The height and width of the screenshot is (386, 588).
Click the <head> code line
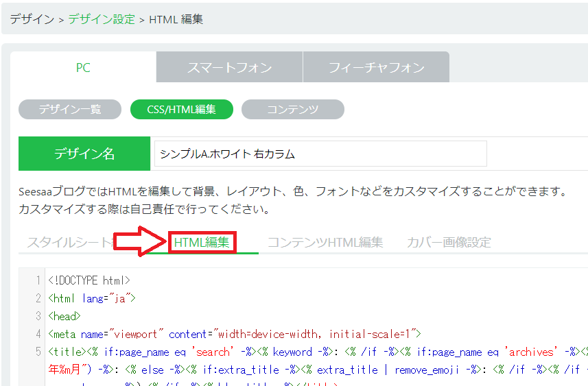tap(64, 316)
